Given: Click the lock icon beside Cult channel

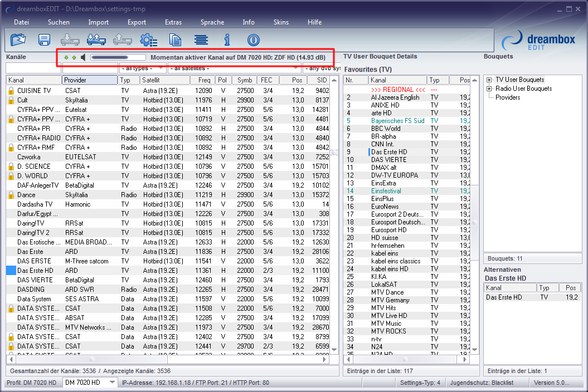Looking at the screenshot, I should [11, 100].
